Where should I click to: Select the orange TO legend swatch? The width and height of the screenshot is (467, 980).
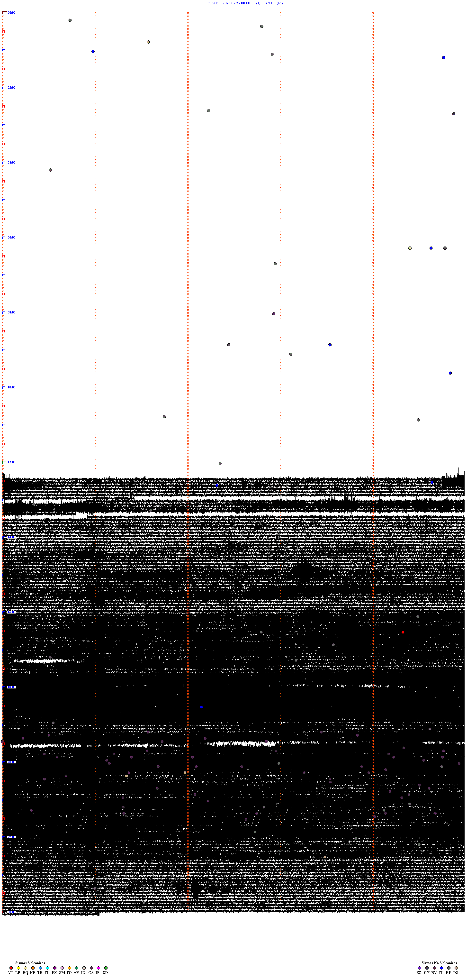coord(69,968)
